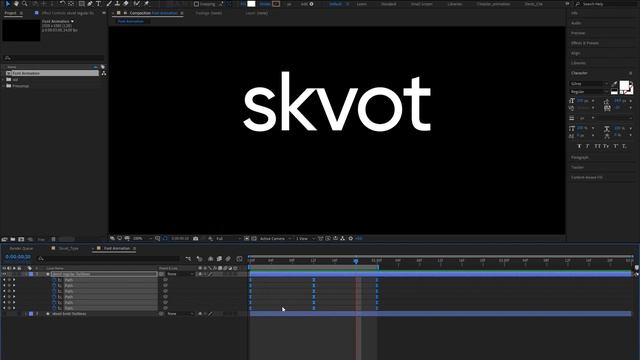Click the flowchart icon beside Font Animation item
This screenshot has width=640, height=360.
104,73
